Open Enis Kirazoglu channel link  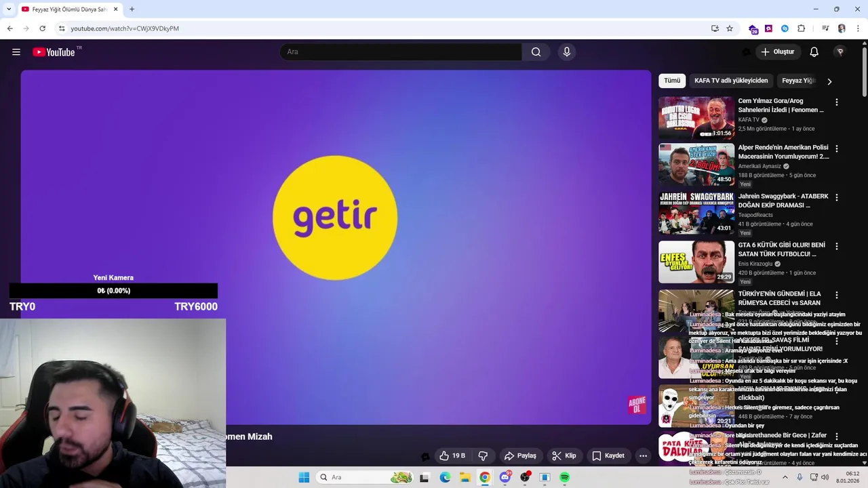(755, 264)
